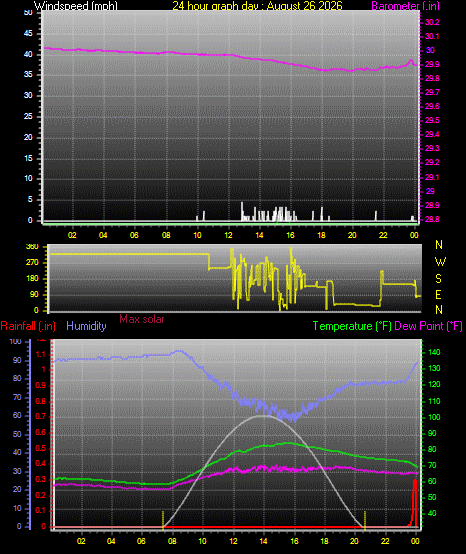
Task: Select the 130 temperature axis value
Action: (x=434, y=368)
